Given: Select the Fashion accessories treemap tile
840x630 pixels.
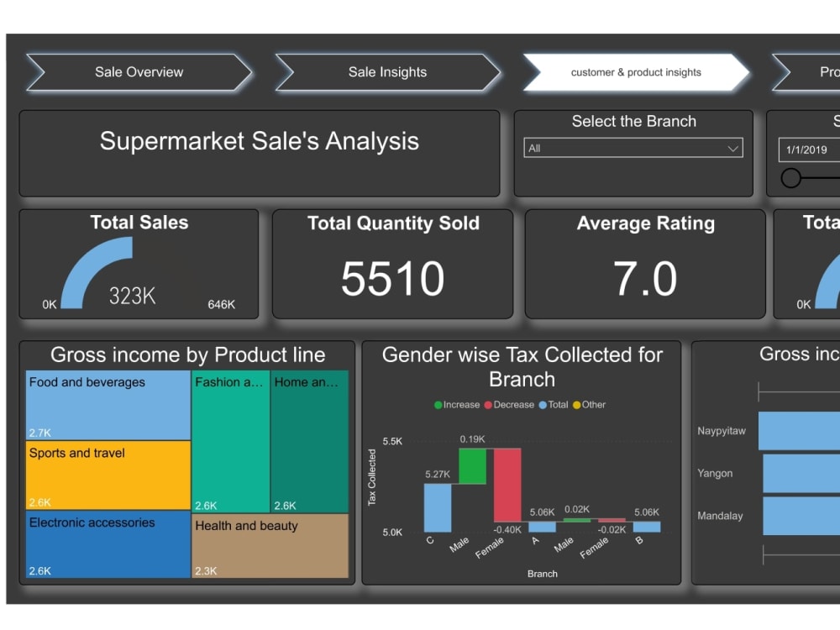Looking at the screenshot, I should [x=230, y=442].
